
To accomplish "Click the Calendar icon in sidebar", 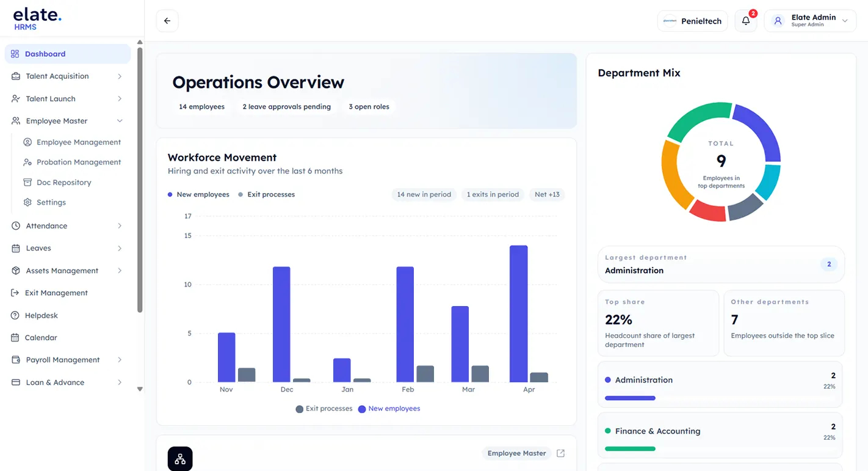I will [x=15, y=338].
